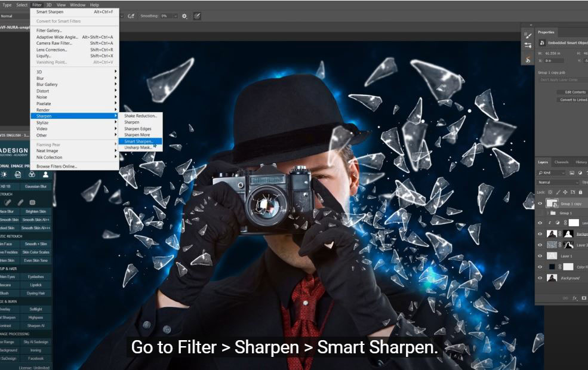Click the three-circles color icon in ADesign panel

click(32, 174)
